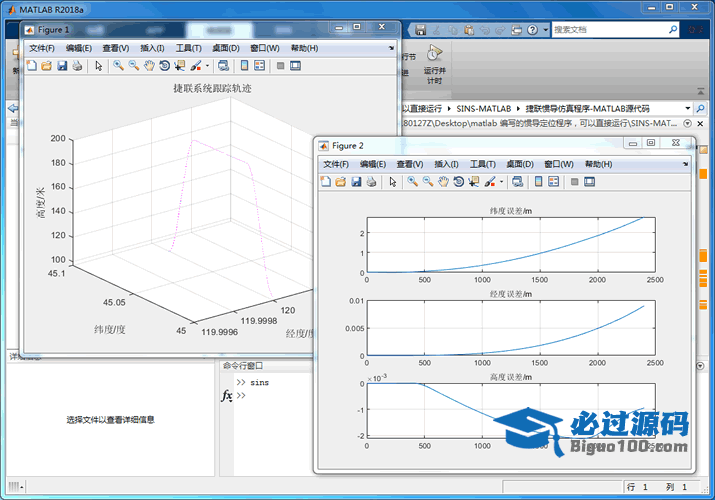
Task: Open 编辑(E) menu in Figure 2
Action: [x=373, y=164]
